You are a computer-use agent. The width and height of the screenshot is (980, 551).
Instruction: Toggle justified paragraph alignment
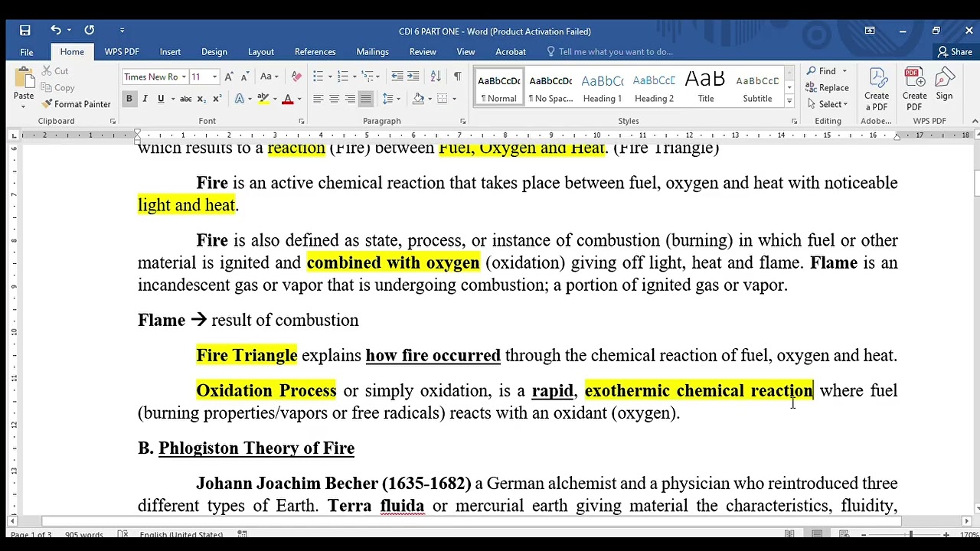pyautogui.click(x=366, y=99)
